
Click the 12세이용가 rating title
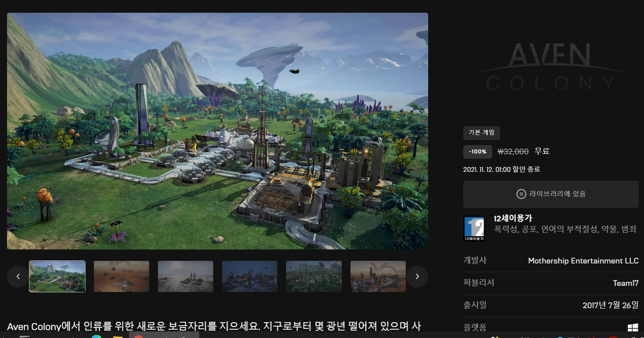(513, 218)
